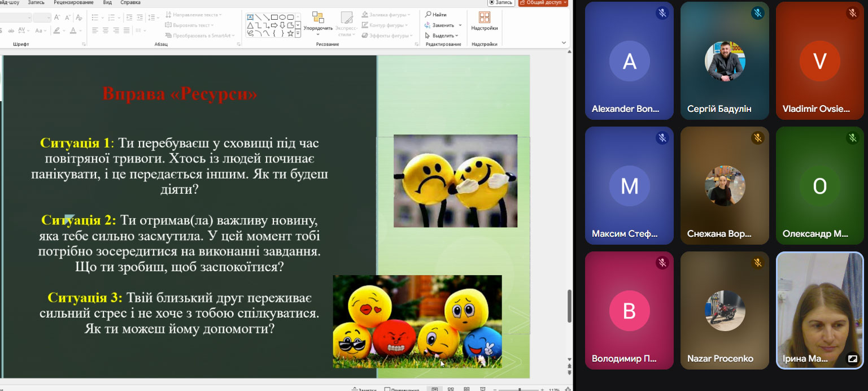Expand the Заменить dropdown arrow
This screenshot has width=868, height=391.
tap(460, 25)
